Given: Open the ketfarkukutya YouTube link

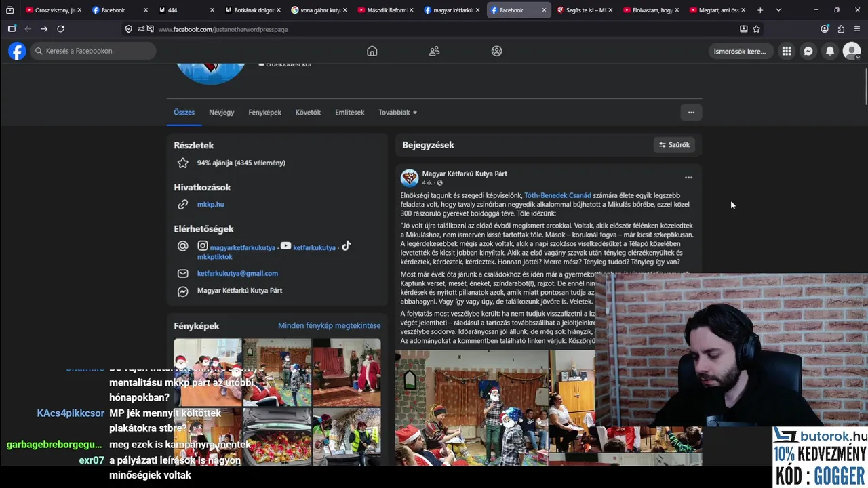Looking at the screenshot, I should [x=314, y=247].
